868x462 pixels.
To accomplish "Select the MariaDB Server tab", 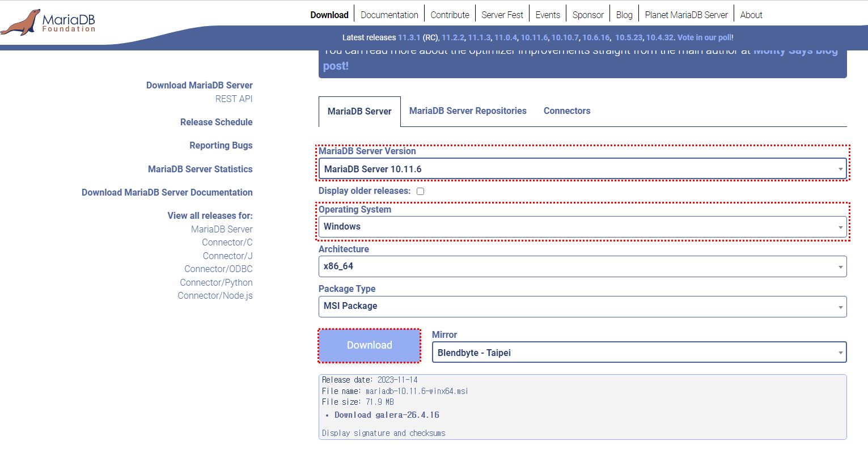I will point(359,111).
